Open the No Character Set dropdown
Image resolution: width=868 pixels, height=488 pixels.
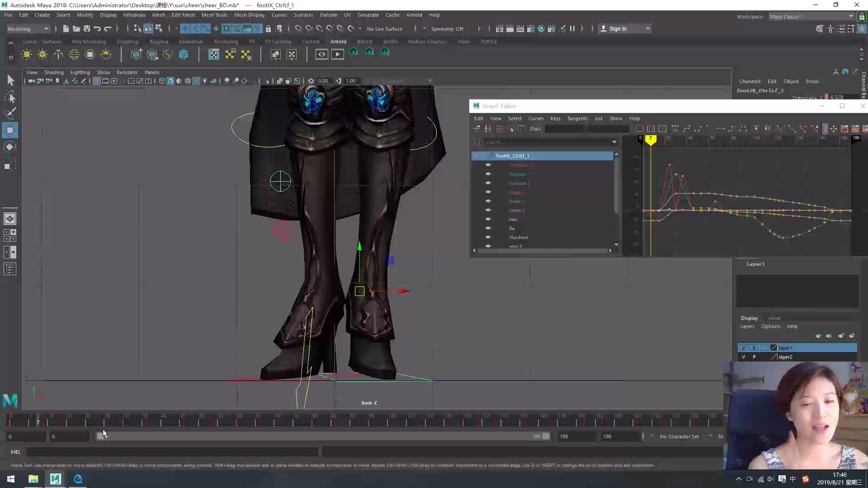point(679,436)
